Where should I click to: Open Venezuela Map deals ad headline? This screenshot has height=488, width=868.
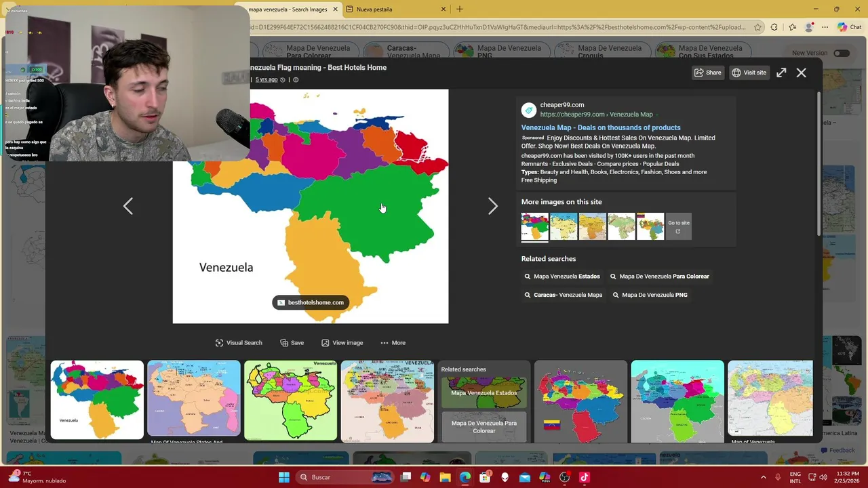[601, 127]
